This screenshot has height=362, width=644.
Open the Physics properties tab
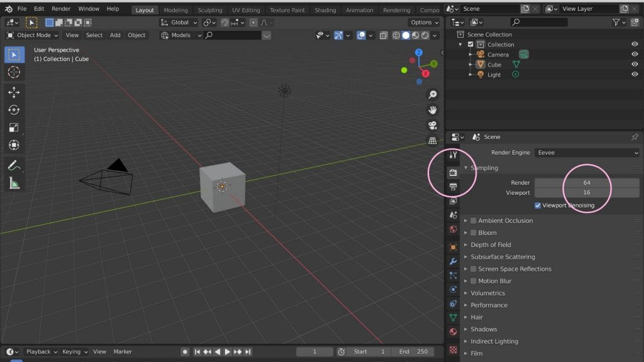tap(453, 290)
